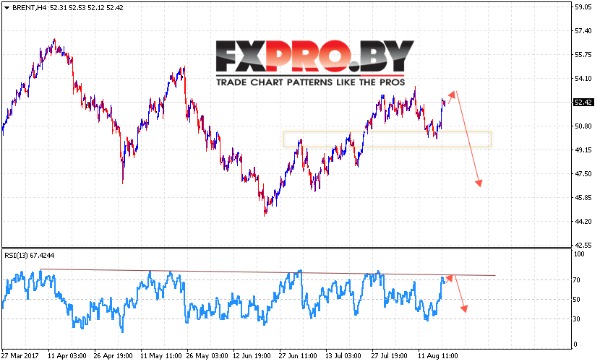The height and width of the screenshot is (364, 600).
Task: Select the 26 Apr 19:00 time label
Action: pos(113,355)
